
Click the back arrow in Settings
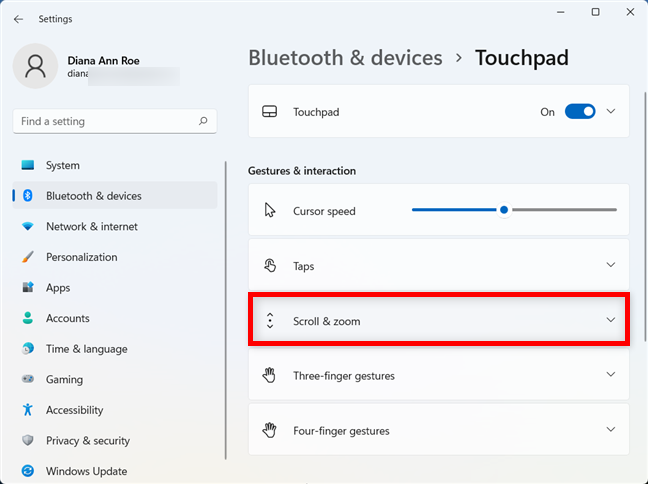coord(18,19)
